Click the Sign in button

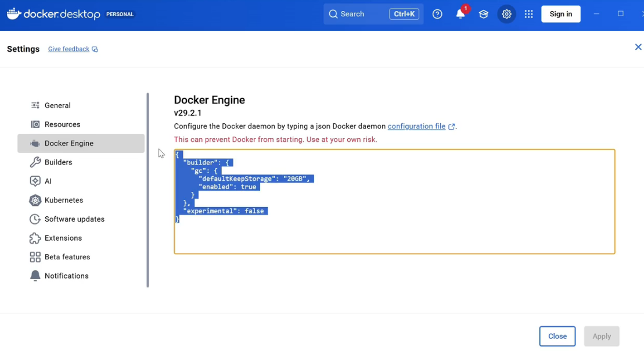560,14
